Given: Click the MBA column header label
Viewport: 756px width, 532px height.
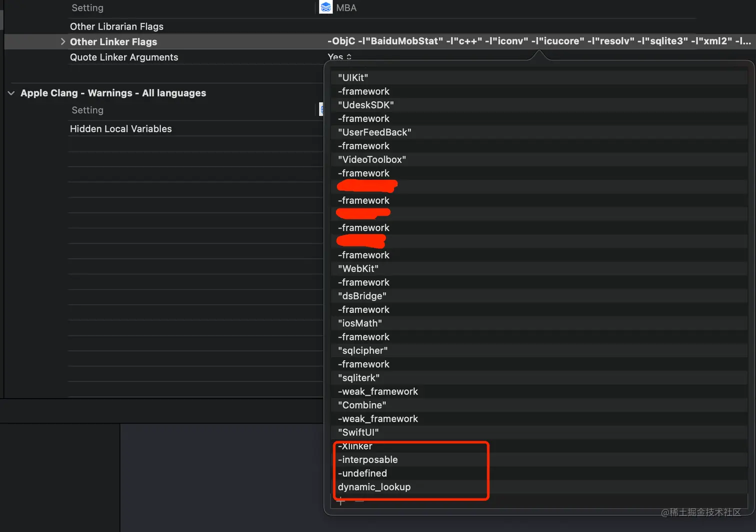Looking at the screenshot, I should 346,8.
